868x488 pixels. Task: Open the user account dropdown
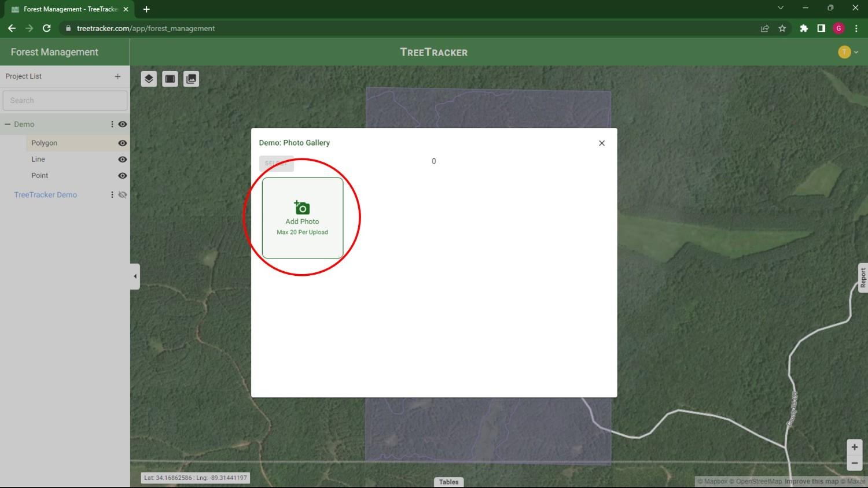coord(848,52)
